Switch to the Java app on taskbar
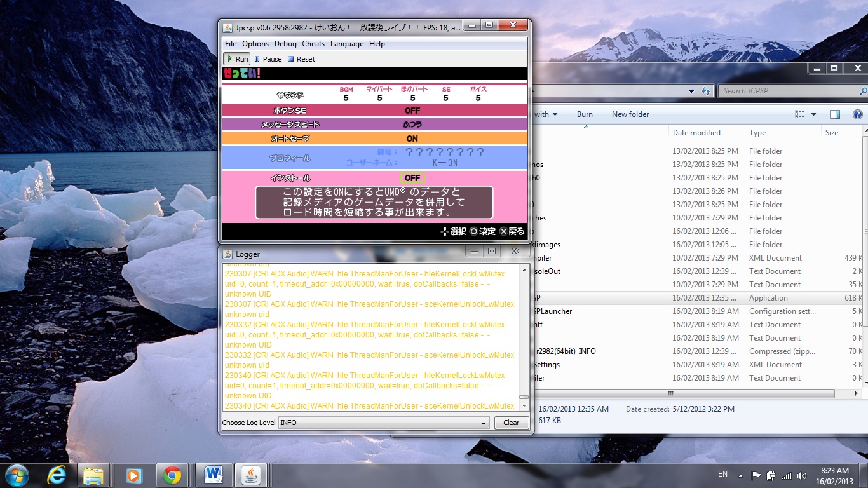 click(x=252, y=475)
